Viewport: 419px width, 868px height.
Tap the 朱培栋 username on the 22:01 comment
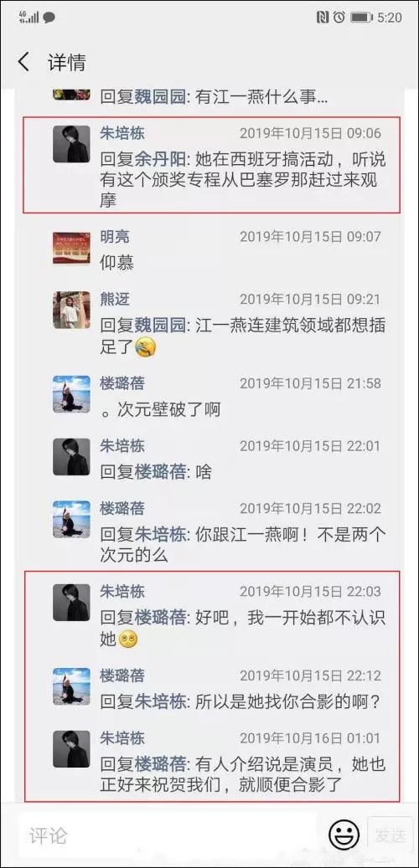[122, 445]
